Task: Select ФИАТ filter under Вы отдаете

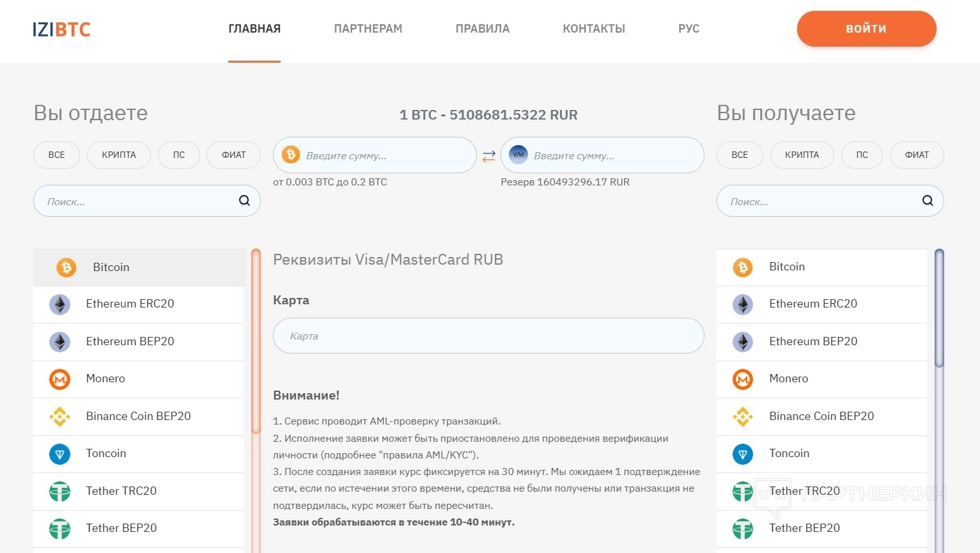Action: point(234,155)
